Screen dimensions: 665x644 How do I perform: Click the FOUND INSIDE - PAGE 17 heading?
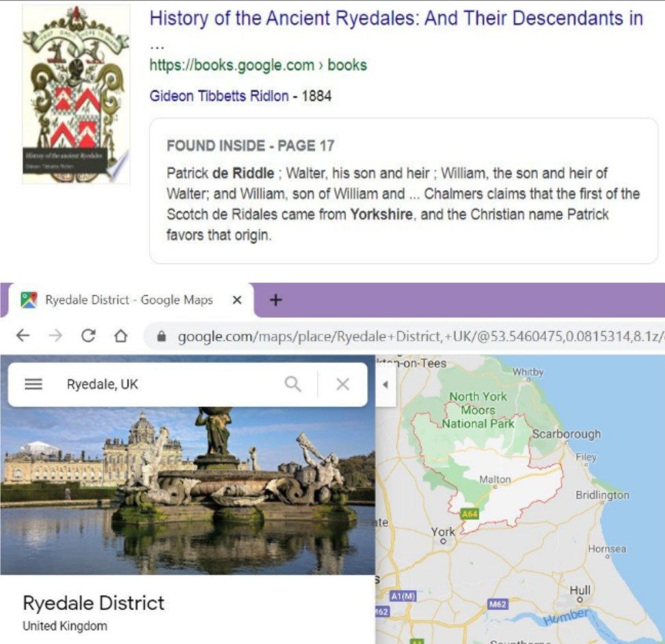[251, 146]
